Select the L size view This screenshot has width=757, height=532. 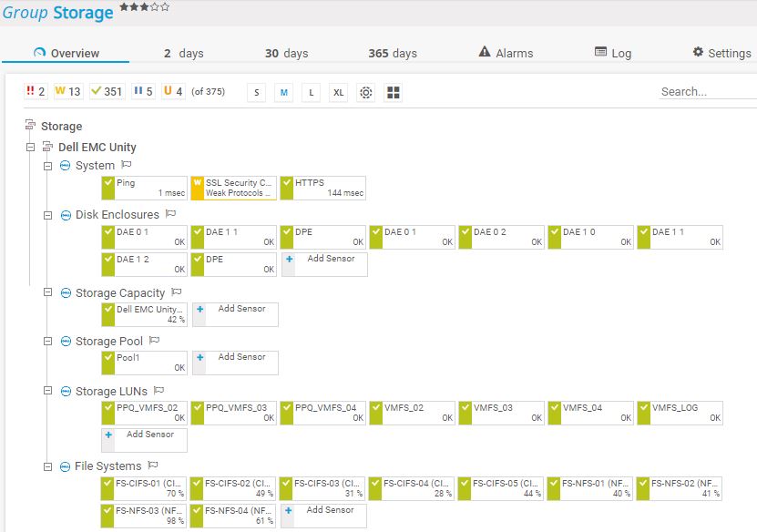coord(312,92)
